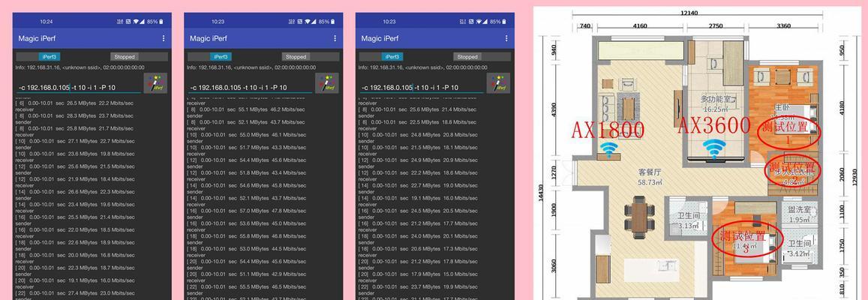
Task: Select row '27.1 MBytes 22.7 Mbits/sec' in left phone
Action: tap(75, 141)
